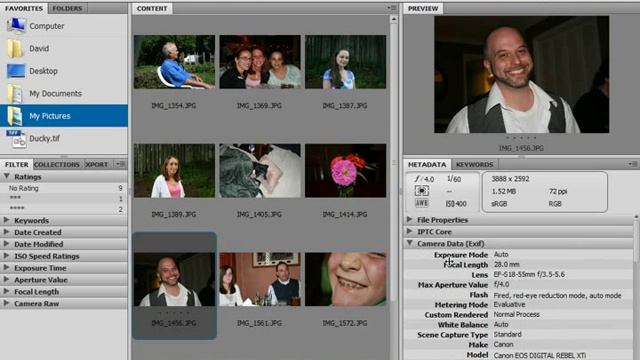Open the Filter tab
The width and height of the screenshot is (640, 360).
click(x=17, y=164)
